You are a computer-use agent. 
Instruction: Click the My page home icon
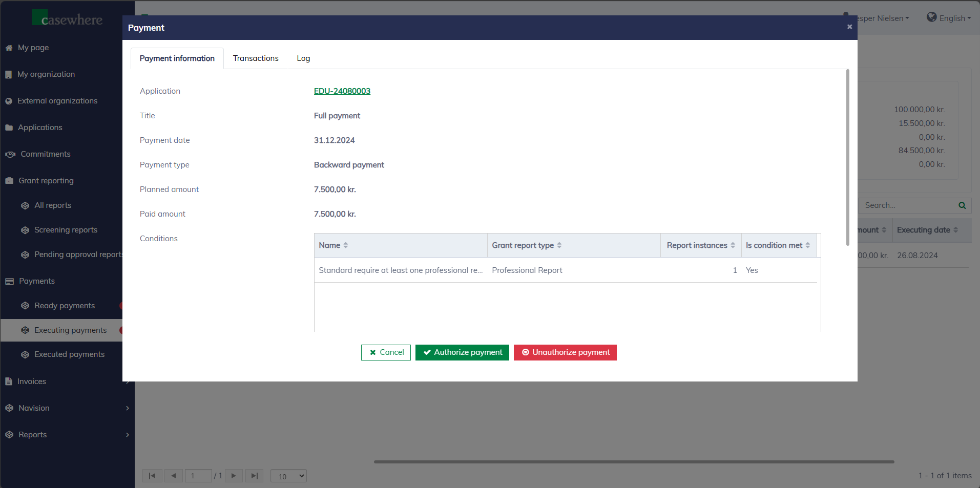(x=9, y=48)
